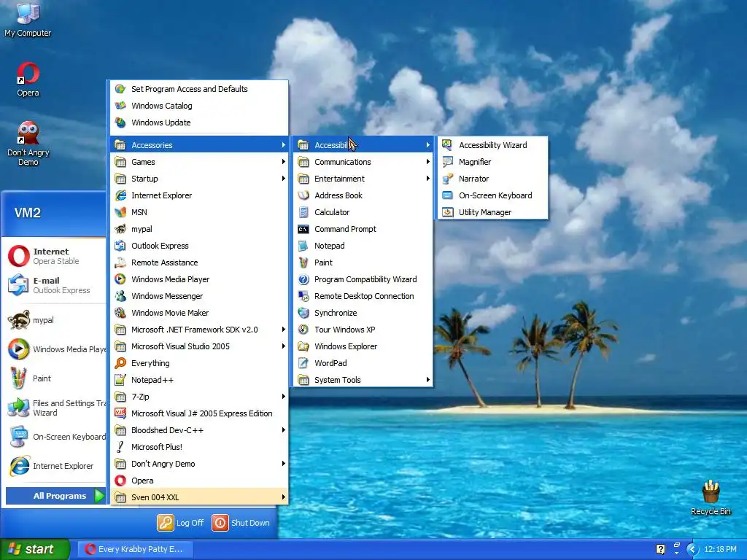The height and width of the screenshot is (560, 747).
Task: Open Microsoft Visual J# 2005 Express Edition
Action: [199, 413]
